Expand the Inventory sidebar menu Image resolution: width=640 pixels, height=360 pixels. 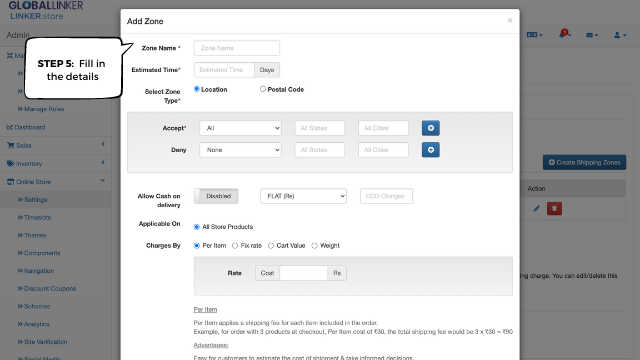pos(56,164)
